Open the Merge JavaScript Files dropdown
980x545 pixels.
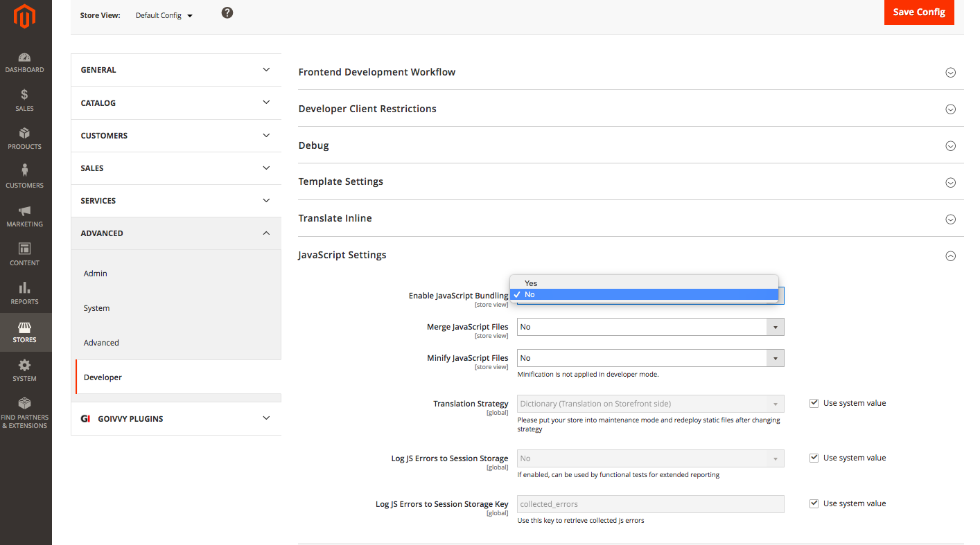(650, 327)
